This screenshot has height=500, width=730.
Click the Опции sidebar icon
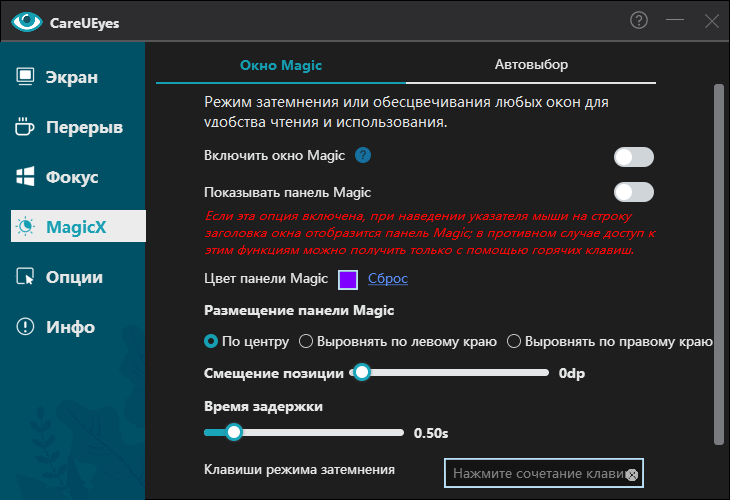pyautogui.click(x=26, y=277)
